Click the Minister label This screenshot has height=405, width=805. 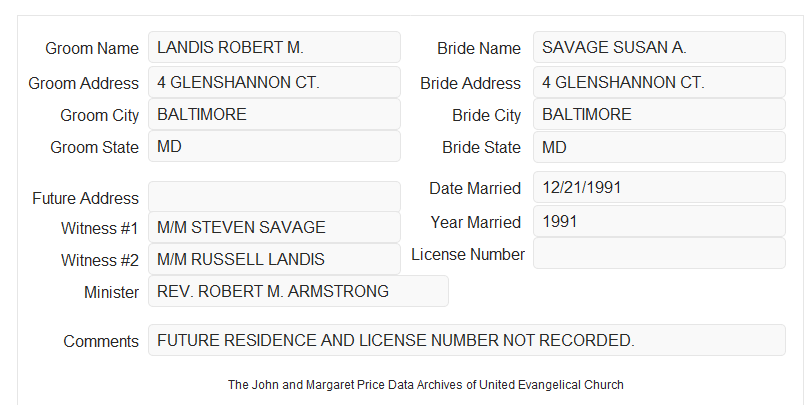tap(111, 293)
